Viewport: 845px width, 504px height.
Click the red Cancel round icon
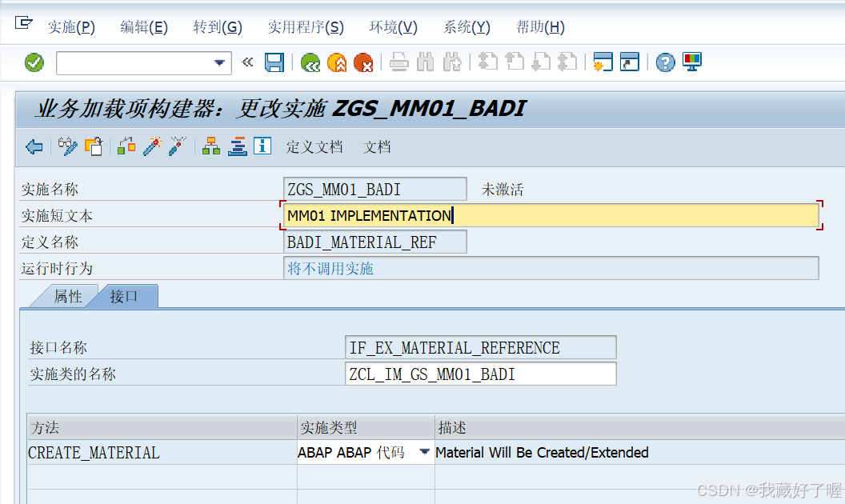[x=364, y=63]
